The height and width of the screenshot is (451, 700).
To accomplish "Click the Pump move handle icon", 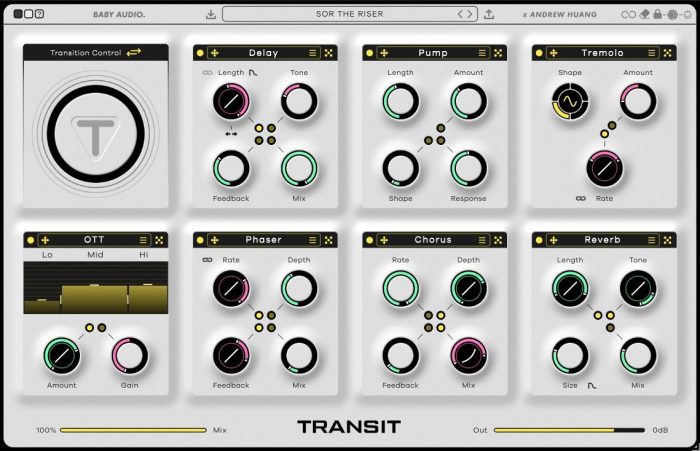I will pos(384,53).
